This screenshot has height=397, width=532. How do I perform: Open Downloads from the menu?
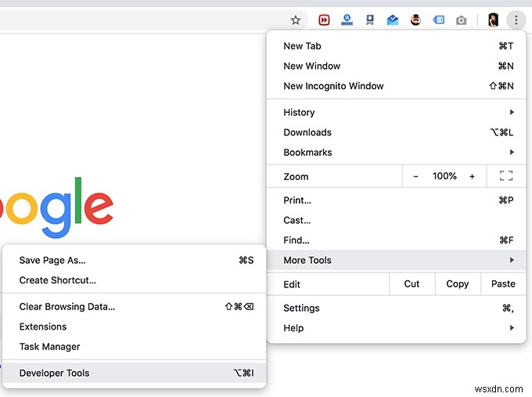pos(397,132)
